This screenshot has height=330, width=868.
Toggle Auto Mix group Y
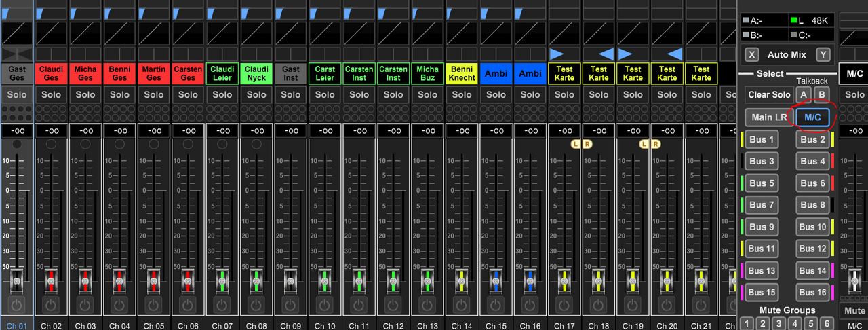point(823,54)
